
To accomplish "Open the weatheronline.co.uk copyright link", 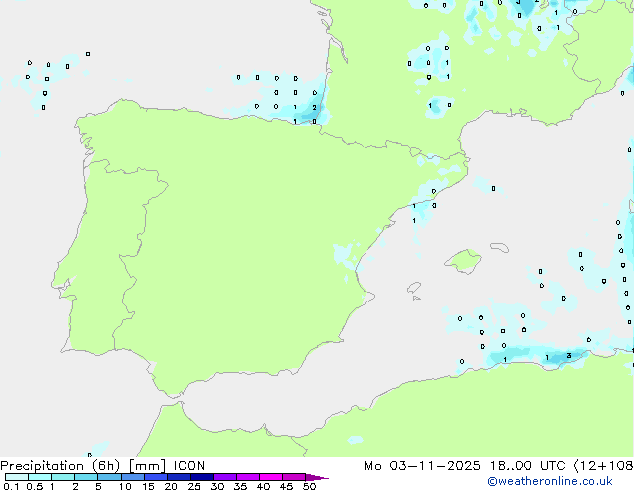I will click(549, 481).
